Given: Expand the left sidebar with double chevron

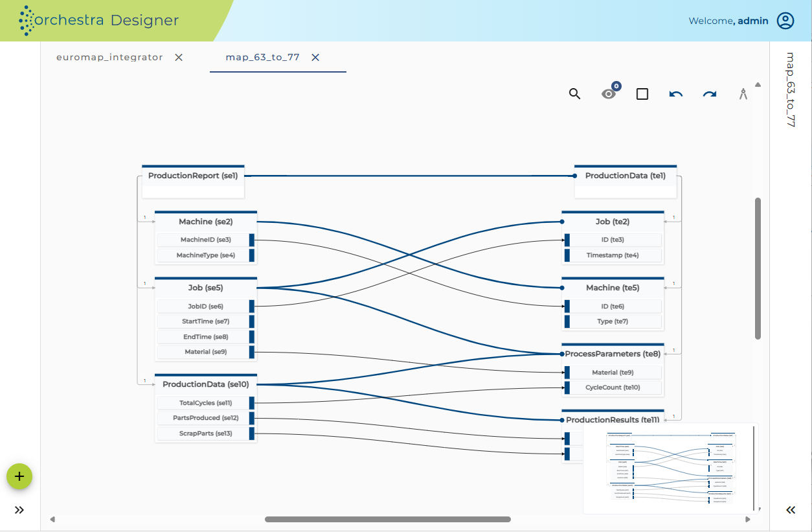Looking at the screenshot, I should coord(19,510).
